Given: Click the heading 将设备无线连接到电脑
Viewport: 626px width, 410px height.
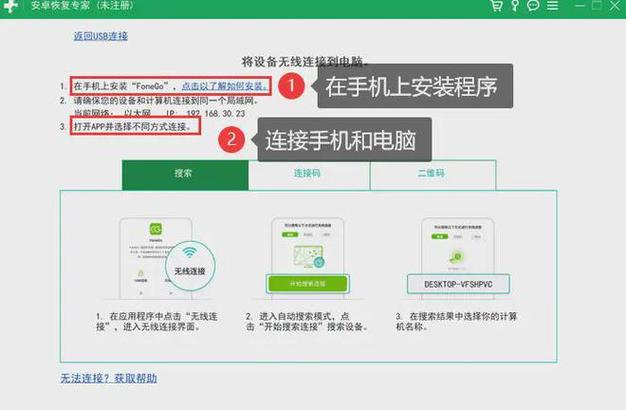Looking at the screenshot, I should point(305,61).
